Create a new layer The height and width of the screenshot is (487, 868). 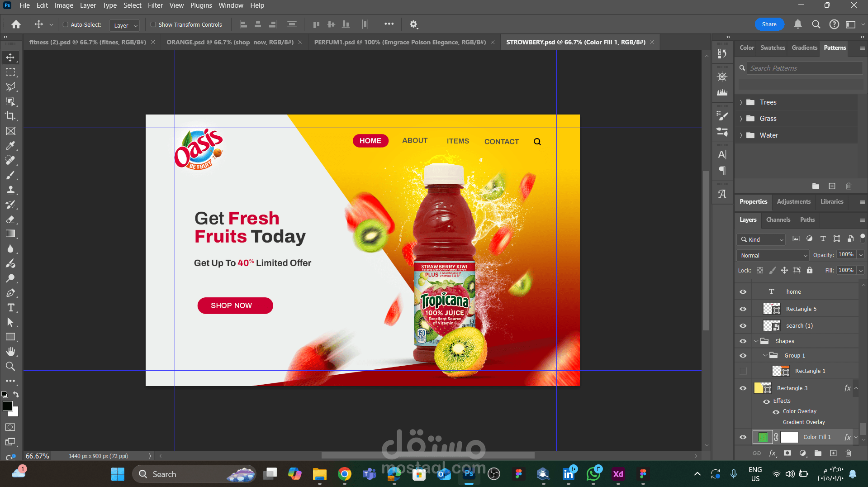tap(833, 453)
